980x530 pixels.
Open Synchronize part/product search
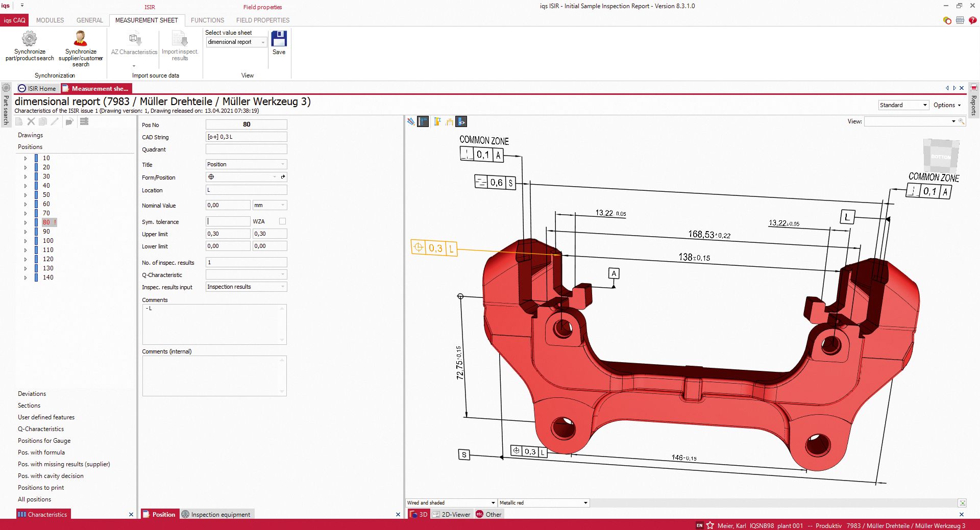tap(29, 46)
